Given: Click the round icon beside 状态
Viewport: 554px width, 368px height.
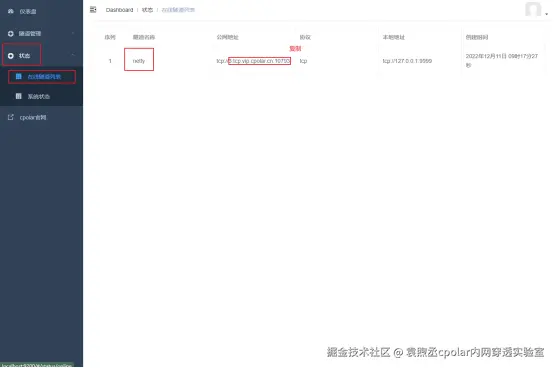Looking at the screenshot, I should (11, 56).
